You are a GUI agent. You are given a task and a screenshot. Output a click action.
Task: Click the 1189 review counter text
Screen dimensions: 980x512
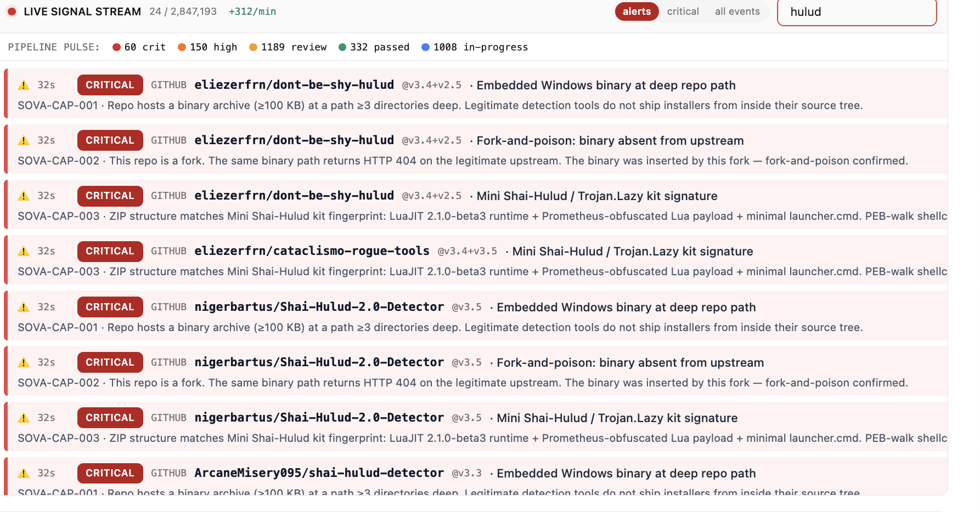point(294,47)
